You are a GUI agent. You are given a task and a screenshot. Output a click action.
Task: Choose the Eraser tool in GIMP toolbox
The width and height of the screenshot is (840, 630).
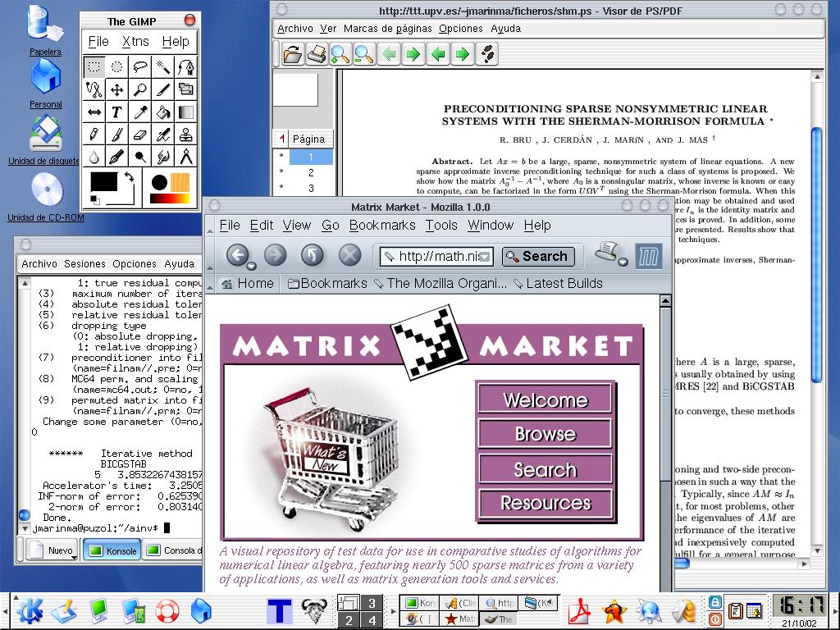coord(140,135)
